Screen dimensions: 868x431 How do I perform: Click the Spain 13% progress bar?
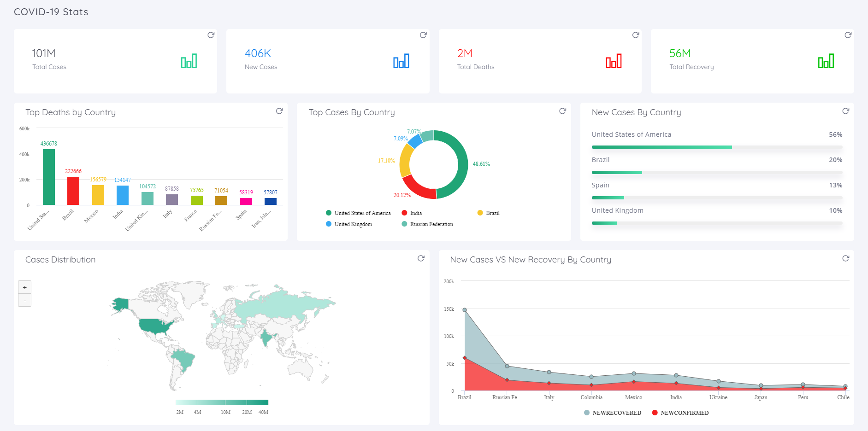pos(717,198)
